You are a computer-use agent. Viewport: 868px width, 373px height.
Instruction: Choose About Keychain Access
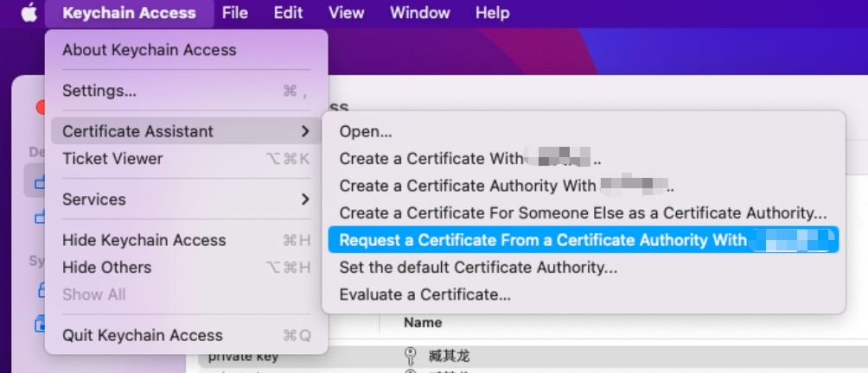click(x=149, y=50)
